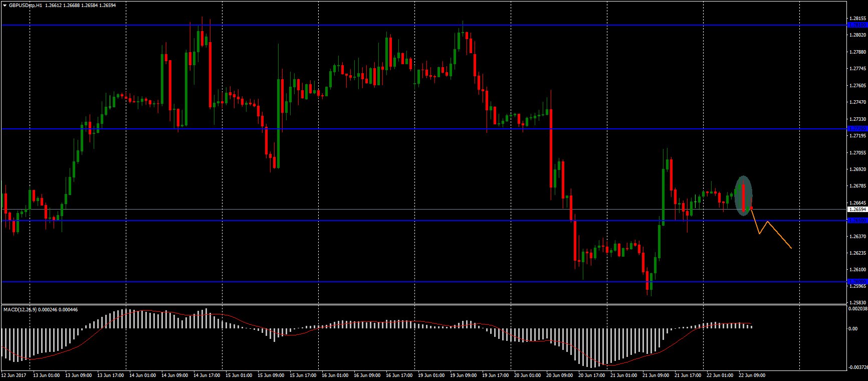Click the 20 Jun 09:00 time axis label
This screenshot has width=868, height=381.
click(x=559, y=375)
